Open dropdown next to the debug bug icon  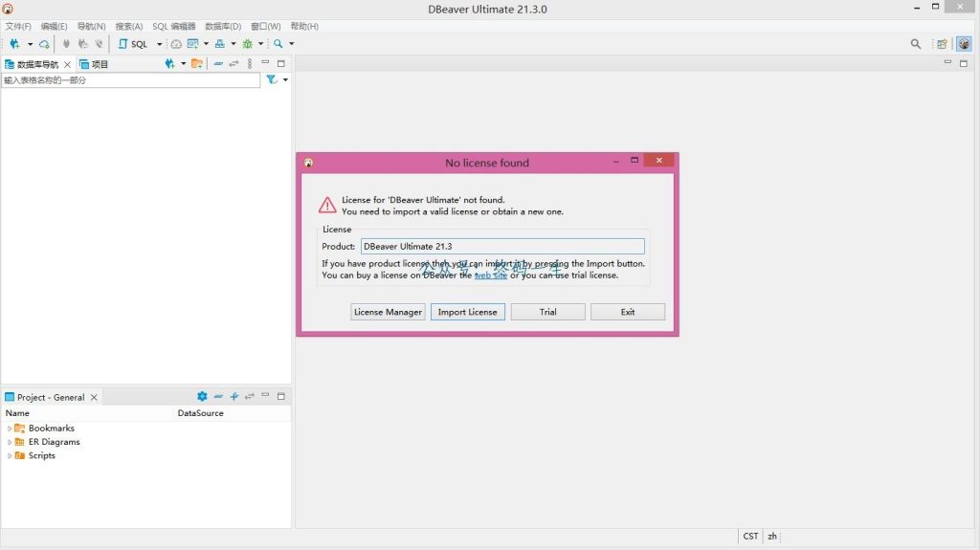[x=260, y=44]
